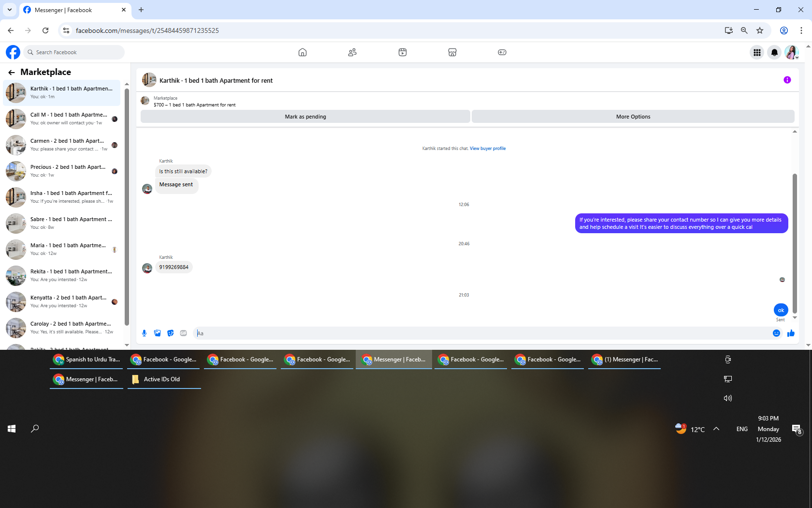Open Windows taskbar search
The image size is (812, 508).
pyautogui.click(x=35, y=429)
